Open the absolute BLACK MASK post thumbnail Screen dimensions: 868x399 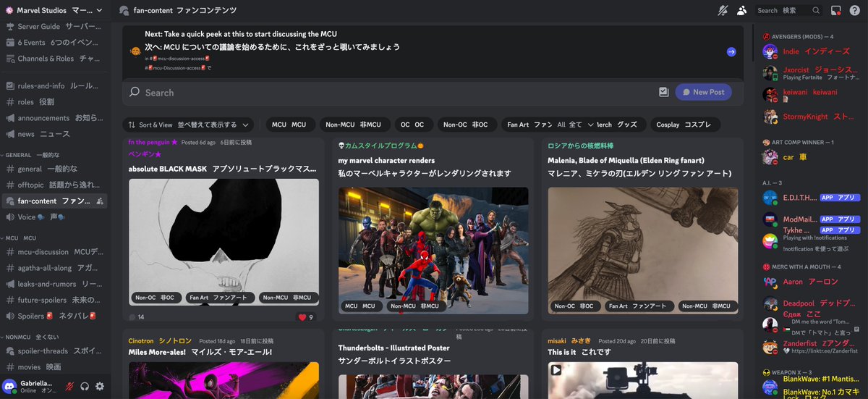tap(224, 242)
